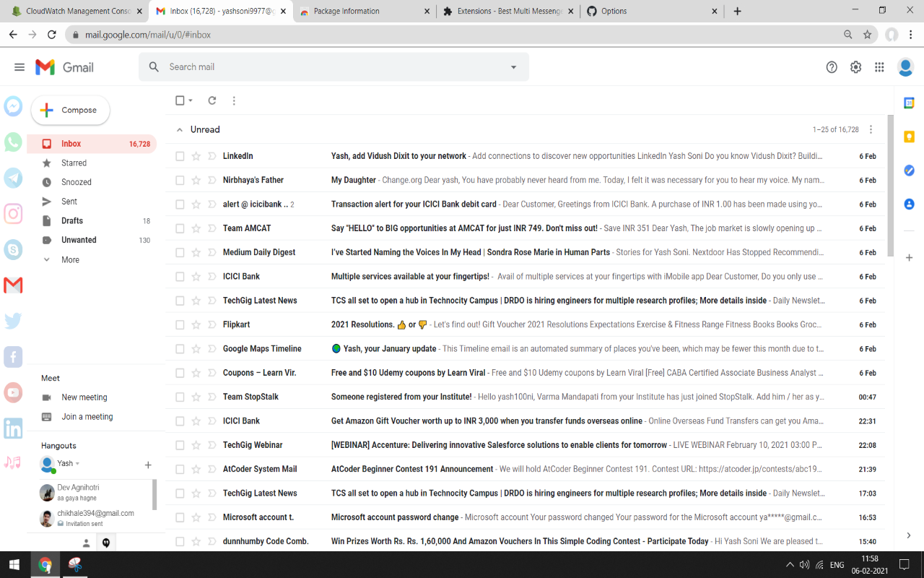This screenshot has height=578, width=924.
Task: Open Gmail support help icon
Action: [832, 67]
